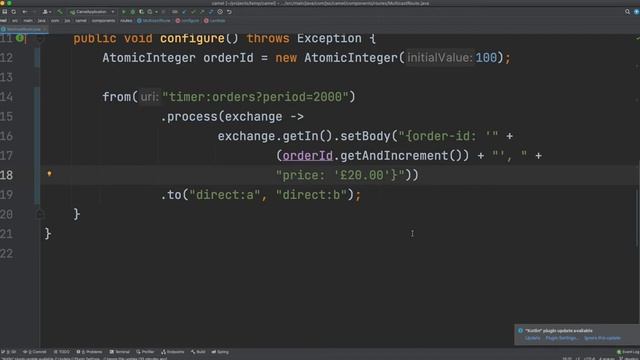
Task: Open the Build tool window
Action: (x=198, y=352)
